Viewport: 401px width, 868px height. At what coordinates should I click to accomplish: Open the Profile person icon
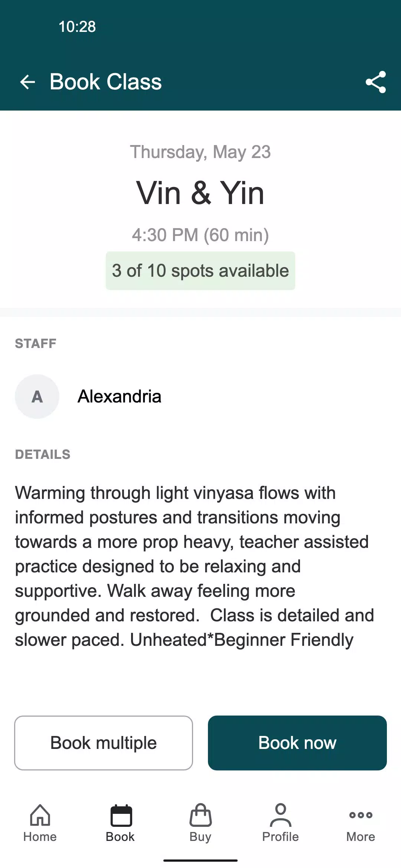point(281,815)
